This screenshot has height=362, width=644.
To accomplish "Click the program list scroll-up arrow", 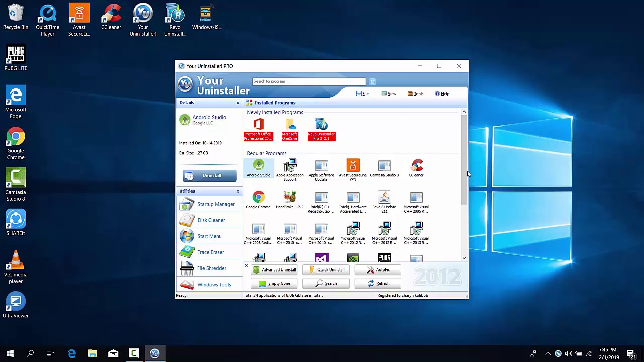I will click(x=464, y=112).
